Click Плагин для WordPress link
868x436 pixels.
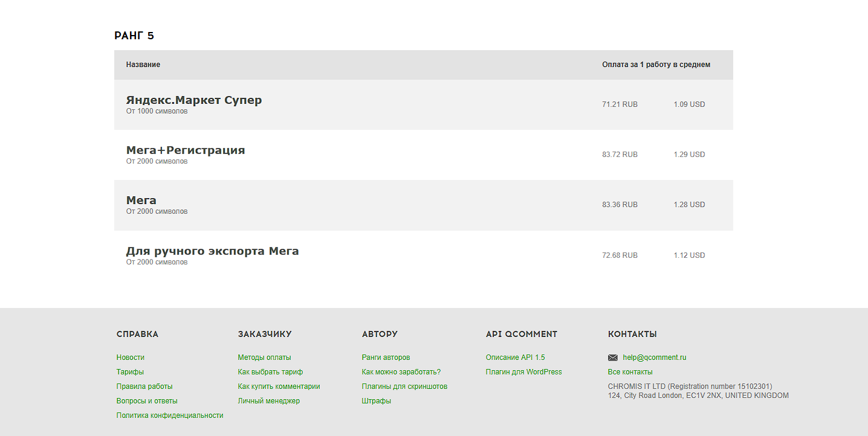523,372
